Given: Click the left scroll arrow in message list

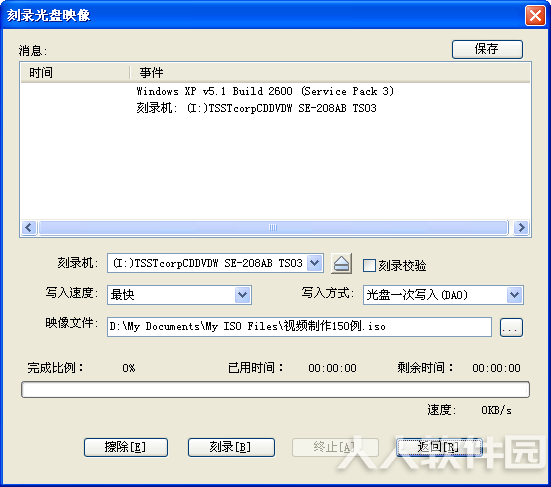Looking at the screenshot, I should click(x=29, y=228).
